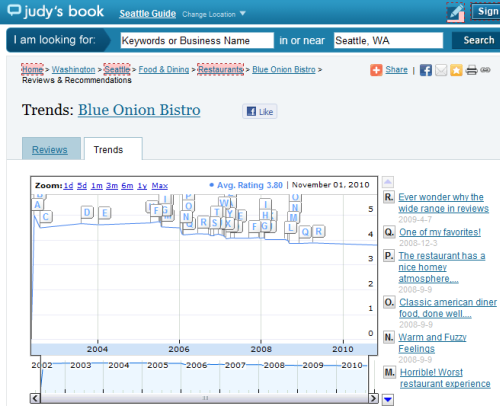Click the Judy's Book speech bubble logo

point(14,10)
